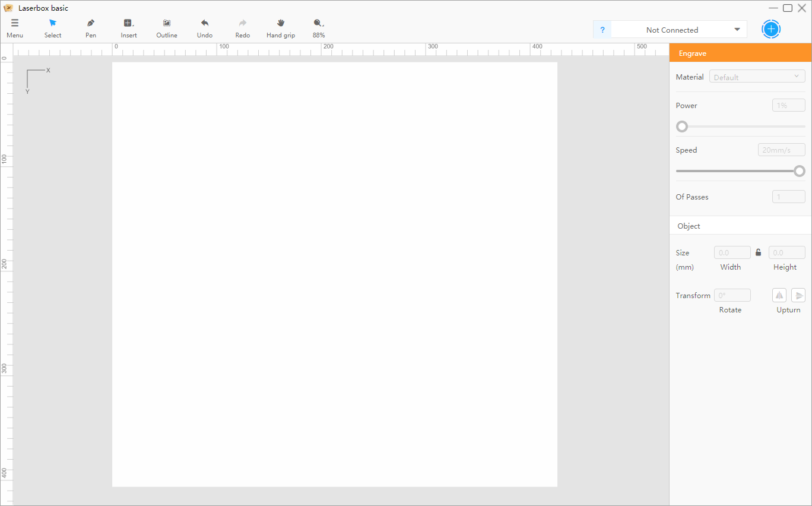Click the Width size field
This screenshot has width=812, height=506.
click(x=732, y=252)
